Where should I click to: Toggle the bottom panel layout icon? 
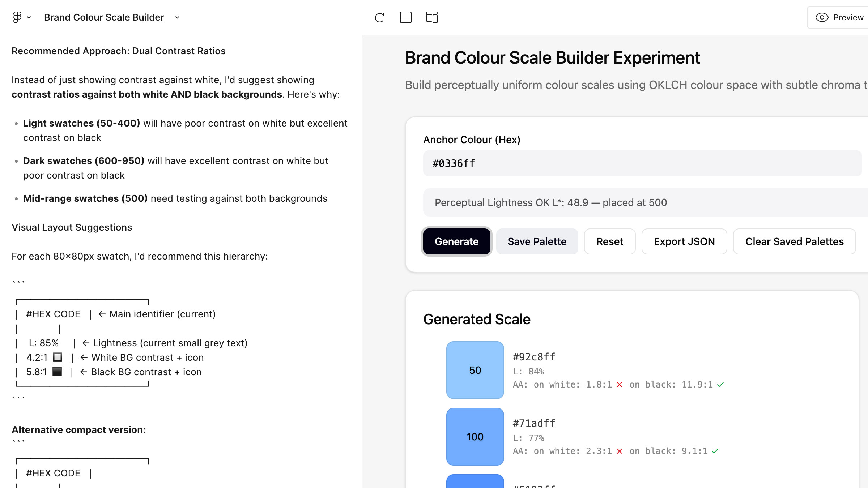405,18
